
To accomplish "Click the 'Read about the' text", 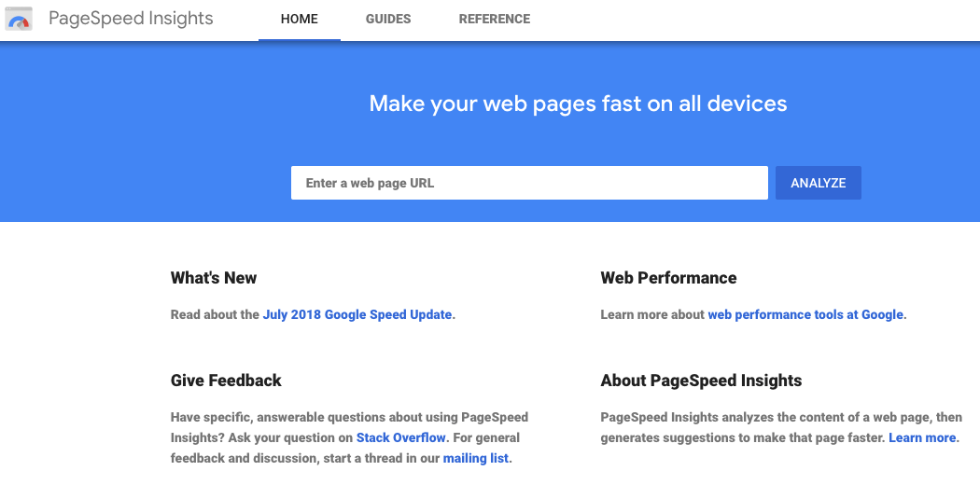I will tap(215, 315).
